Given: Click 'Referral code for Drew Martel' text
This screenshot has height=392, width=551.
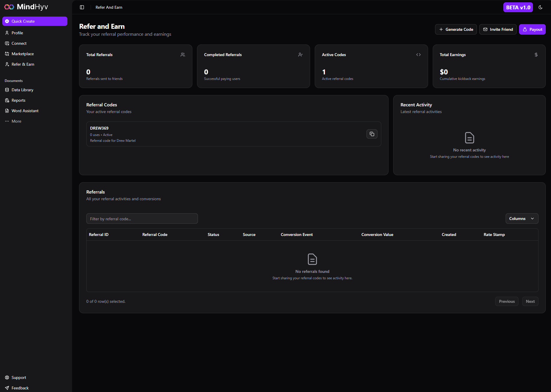Looking at the screenshot, I should (x=113, y=141).
